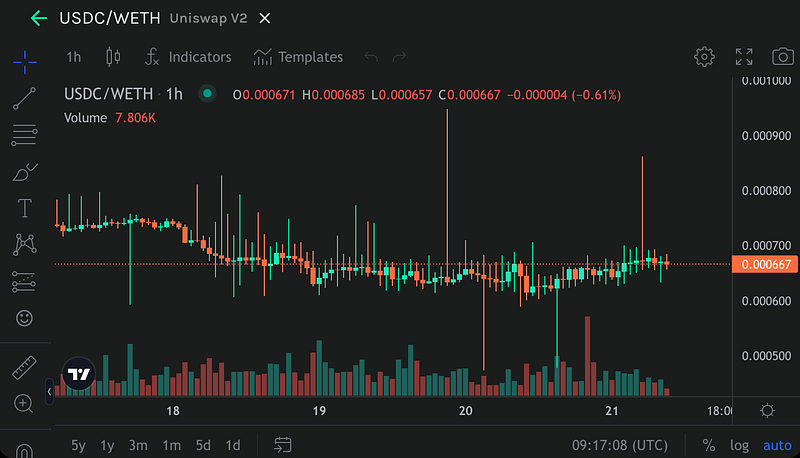Open the XABCD pattern tool
This screenshot has height=458, width=800.
pos(24,244)
